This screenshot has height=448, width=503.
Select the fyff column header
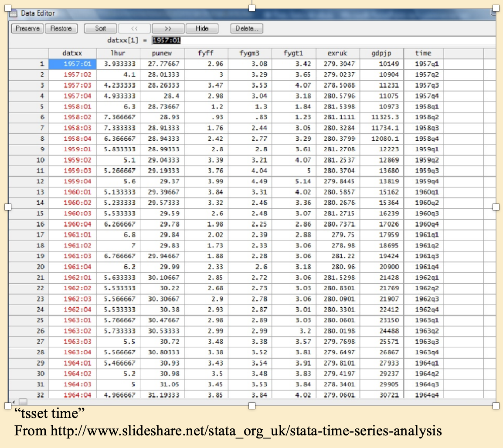tap(206, 53)
